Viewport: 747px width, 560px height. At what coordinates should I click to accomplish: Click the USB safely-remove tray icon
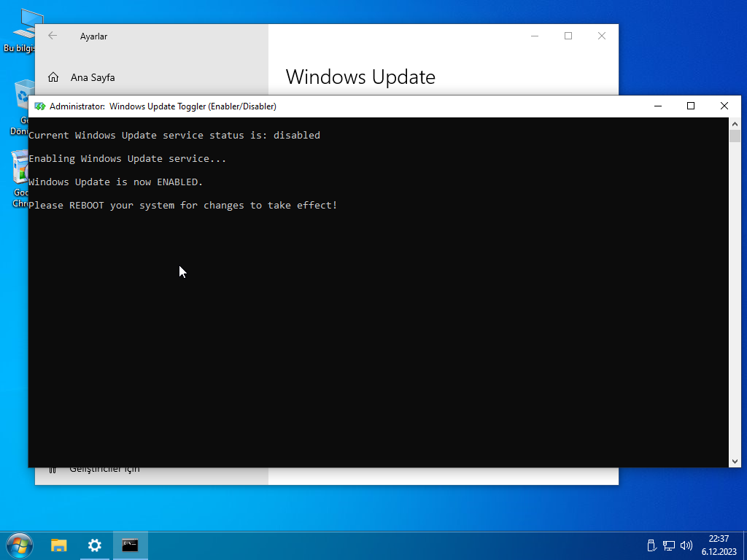click(651, 545)
